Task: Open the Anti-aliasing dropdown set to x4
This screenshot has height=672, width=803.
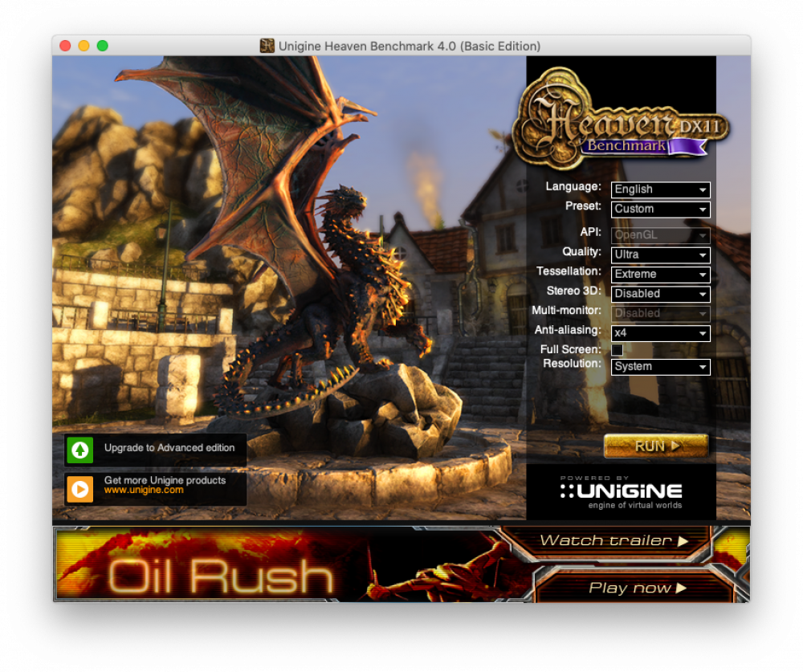Action: pyautogui.click(x=661, y=333)
